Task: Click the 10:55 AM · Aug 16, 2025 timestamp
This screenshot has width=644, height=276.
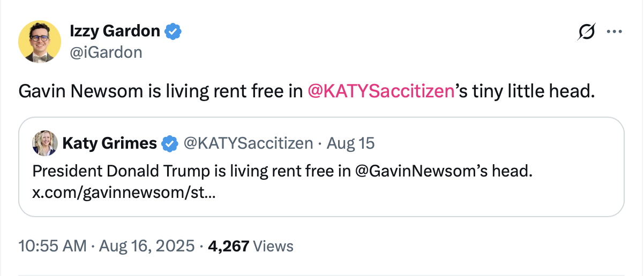Action: tap(106, 246)
